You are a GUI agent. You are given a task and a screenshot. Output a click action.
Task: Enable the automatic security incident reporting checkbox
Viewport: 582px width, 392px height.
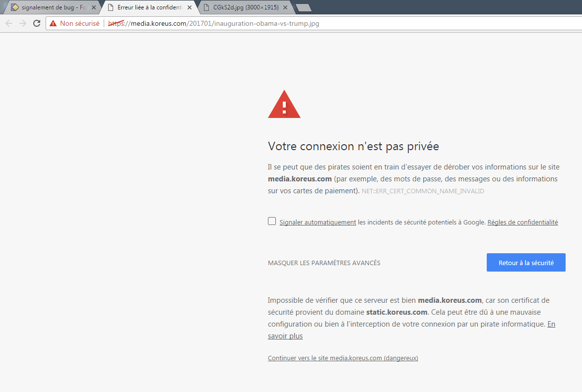272,222
